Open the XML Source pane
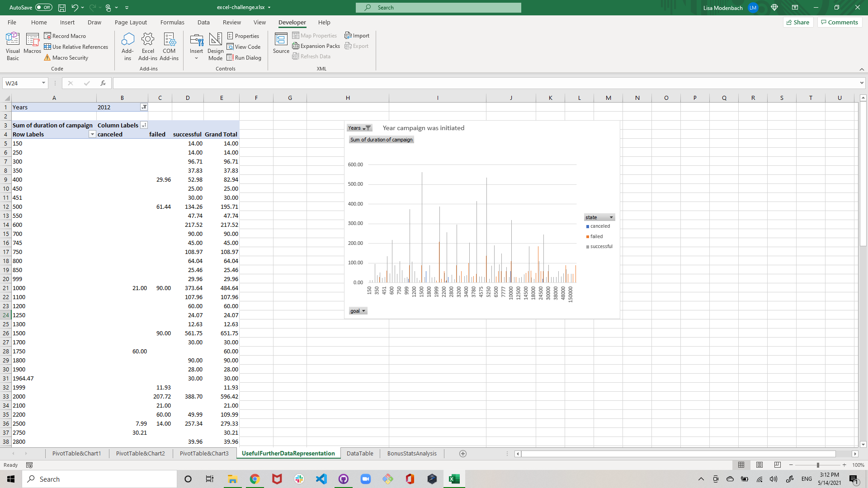 (x=281, y=45)
